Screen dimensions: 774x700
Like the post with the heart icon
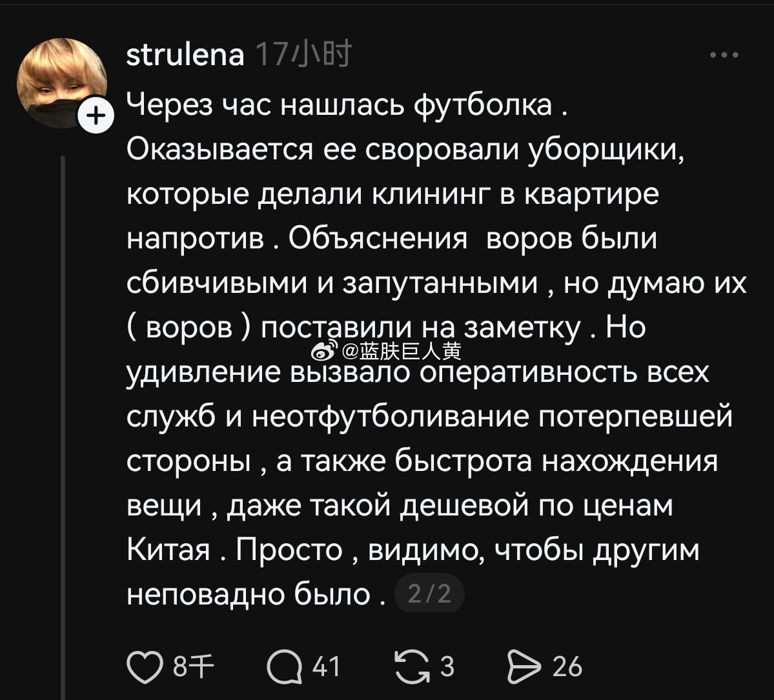tap(145, 667)
